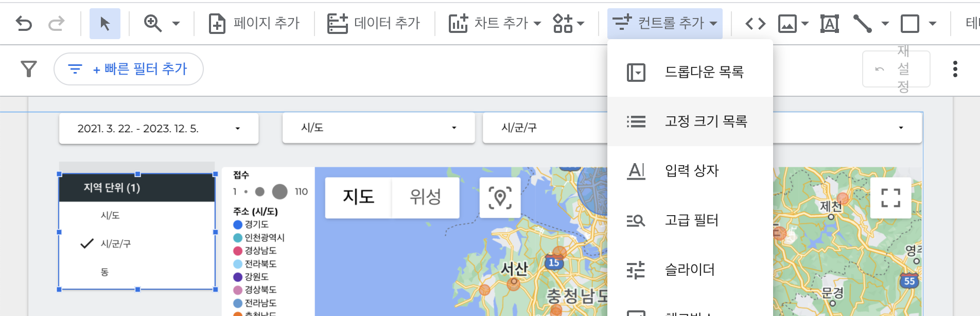
Task: Click the route 15 highway marker
Action: point(554,263)
